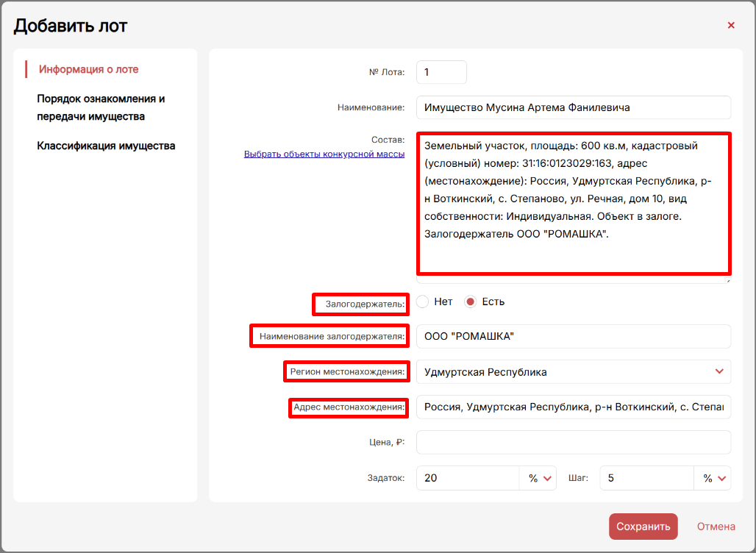This screenshot has width=756, height=553.
Task: Select the Нет radio button for Залогодержатель
Action: (422, 302)
